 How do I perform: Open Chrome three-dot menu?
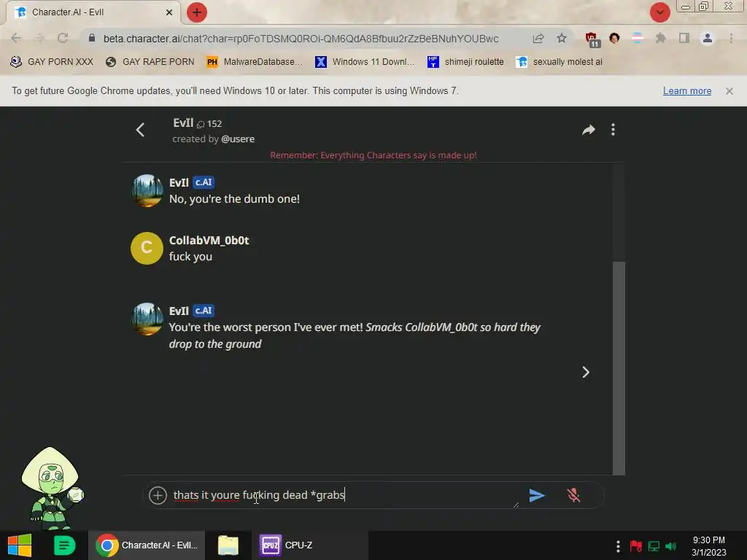731,38
